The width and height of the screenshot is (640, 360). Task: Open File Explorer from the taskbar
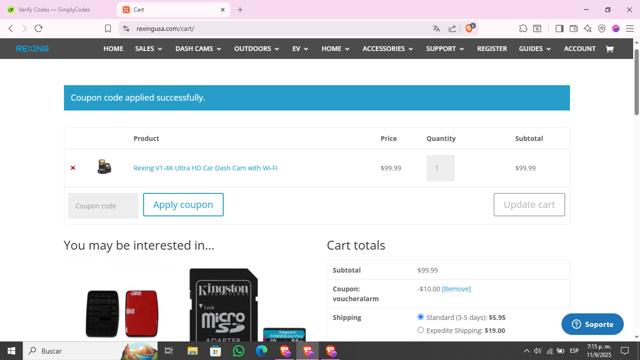193,351
